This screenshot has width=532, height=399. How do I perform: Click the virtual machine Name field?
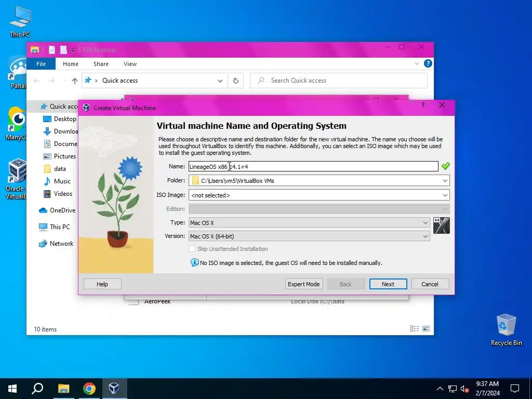tap(313, 166)
